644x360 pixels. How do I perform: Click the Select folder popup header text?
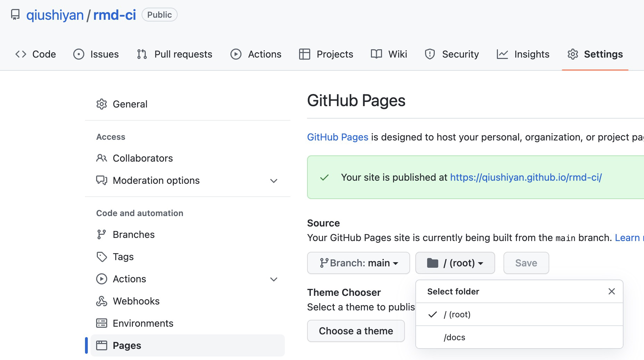pyautogui.click(x=453, y=291)
